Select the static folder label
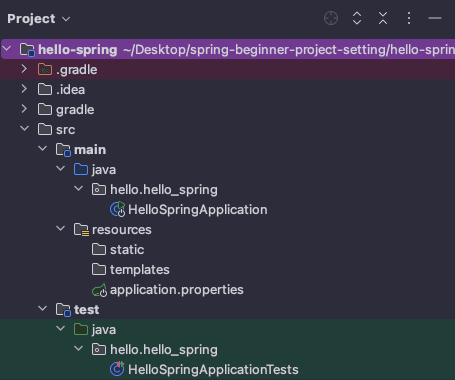 pos(127,250)
